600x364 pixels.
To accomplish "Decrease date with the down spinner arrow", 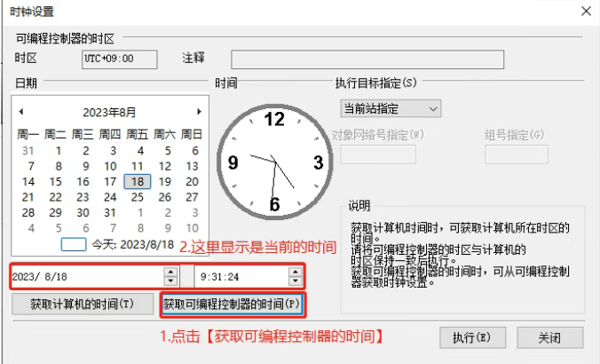I will [170, 281].
